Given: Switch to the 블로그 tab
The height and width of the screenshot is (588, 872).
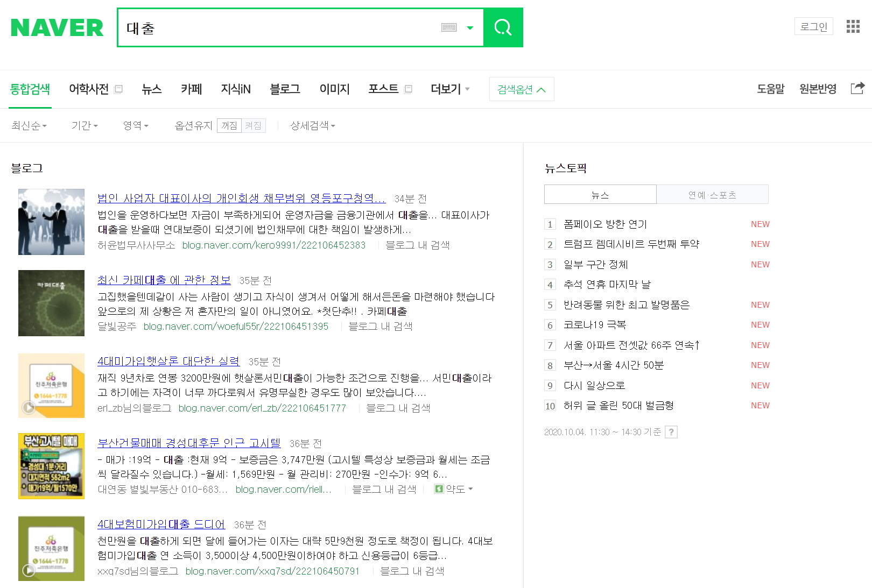Looking at the screenshot, I should click(285, 89).
